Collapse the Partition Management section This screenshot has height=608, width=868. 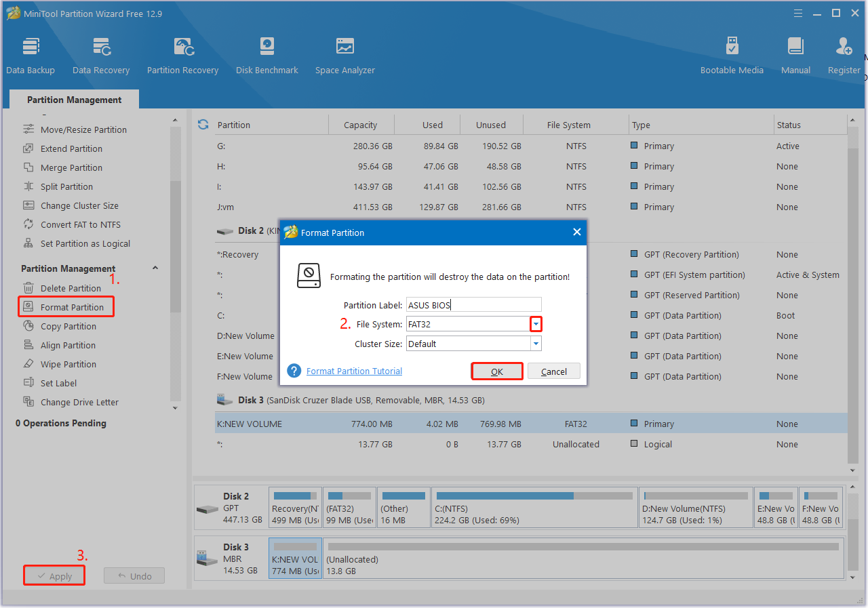(x=155, y=268)
